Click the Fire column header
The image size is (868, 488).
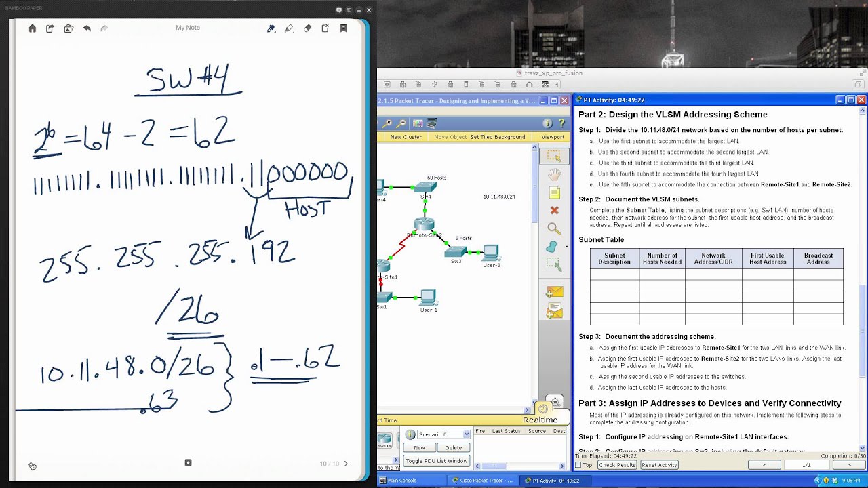coord(480,431)
